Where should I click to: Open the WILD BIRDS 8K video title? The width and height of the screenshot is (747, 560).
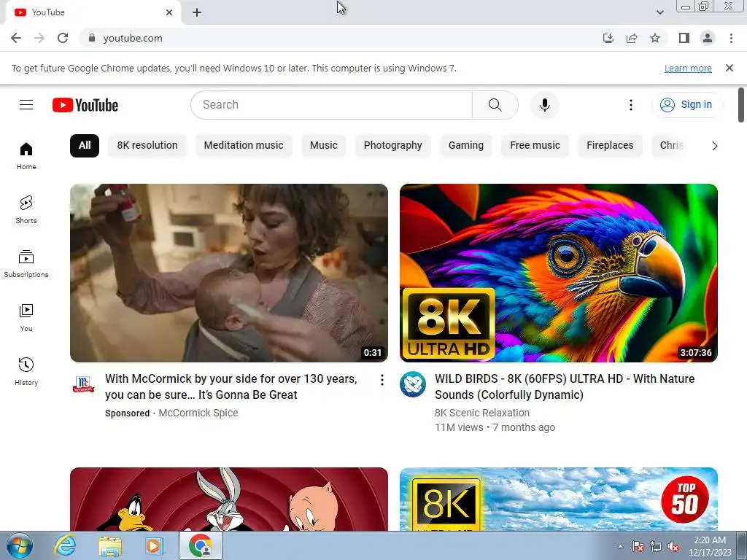pyautogui.click(x=565, y=386)
